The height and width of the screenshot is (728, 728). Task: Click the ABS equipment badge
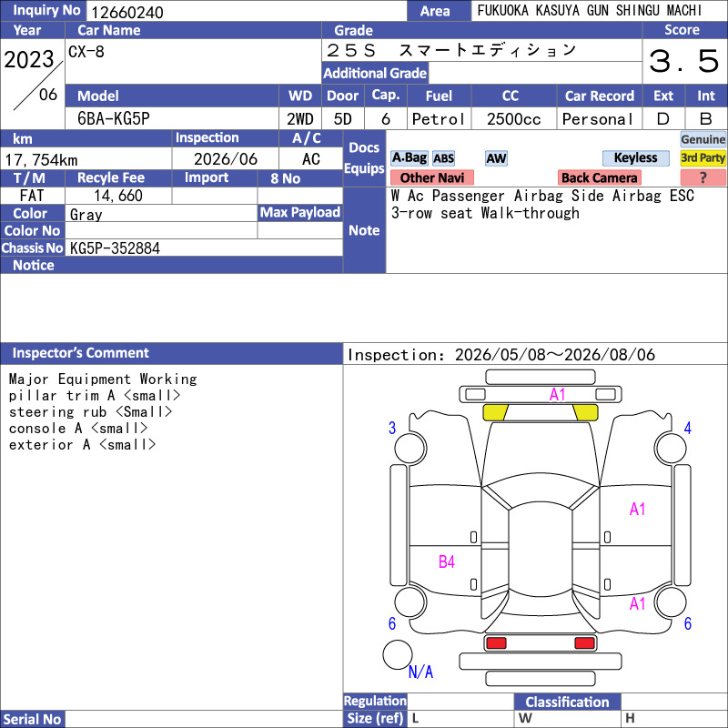click(x=443, y=158)
